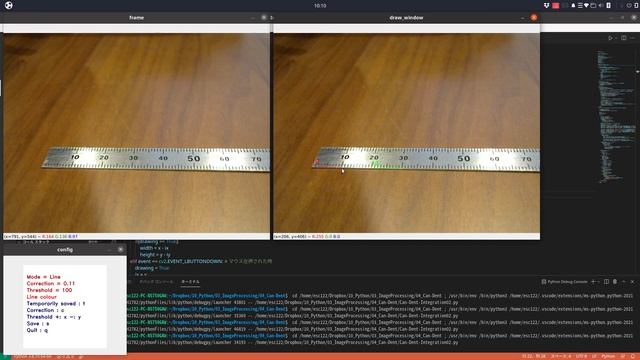Click the Run Python File play icon in VS Code
The image size is (640, 360).
(610, 38)
